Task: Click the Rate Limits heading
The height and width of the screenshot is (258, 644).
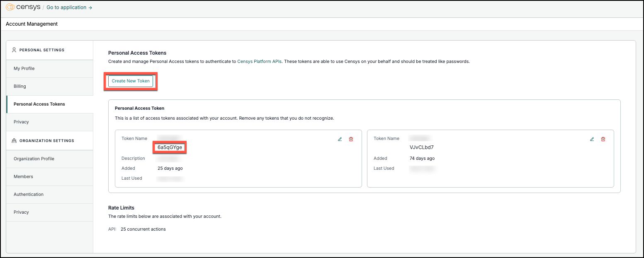Action: pos(121,208)
